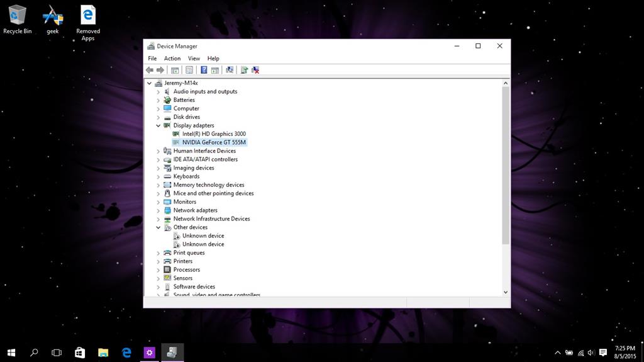Viewport: 644px width, 362px height.
Task: Click the Back arrow in the toolbar
Action: pos(150,71)
